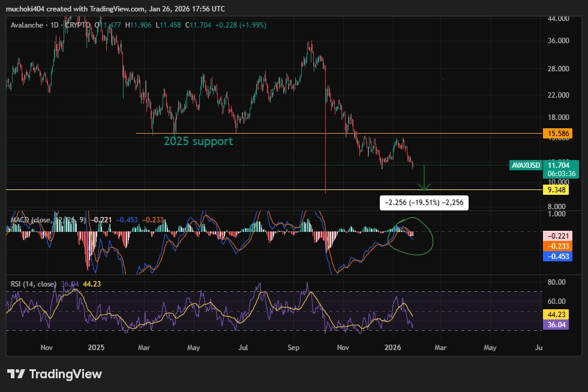
Task: Click the 2025 time axis label
Action: click(x=96, y=347)
